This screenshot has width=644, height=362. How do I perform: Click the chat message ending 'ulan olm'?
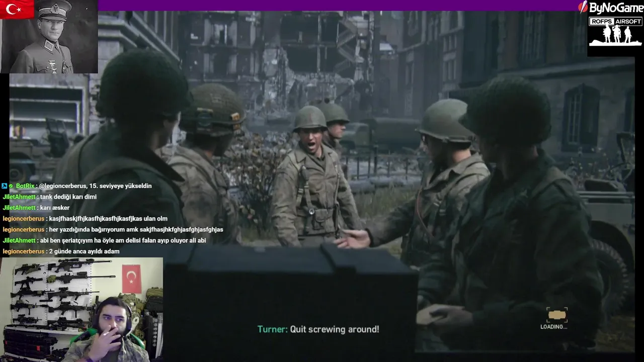(x=108, y=219)
